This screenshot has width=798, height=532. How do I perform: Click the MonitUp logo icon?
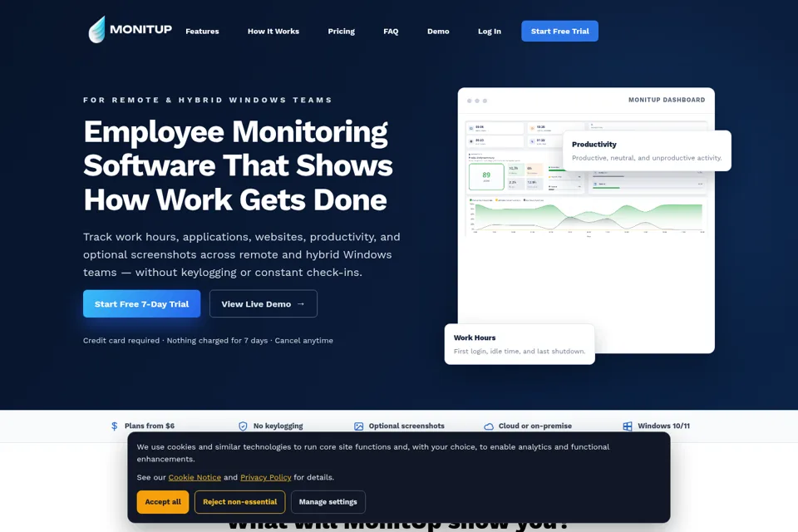96,30
